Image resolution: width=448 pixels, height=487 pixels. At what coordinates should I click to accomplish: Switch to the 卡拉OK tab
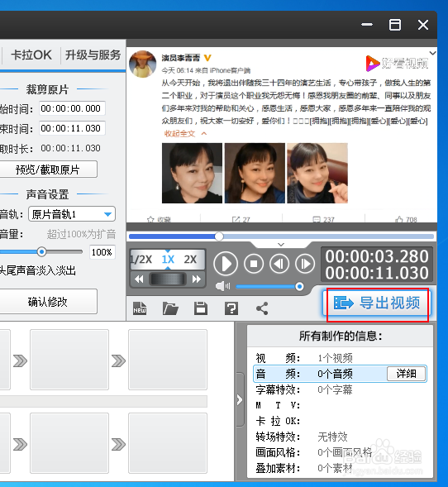[x=31, y=55]
